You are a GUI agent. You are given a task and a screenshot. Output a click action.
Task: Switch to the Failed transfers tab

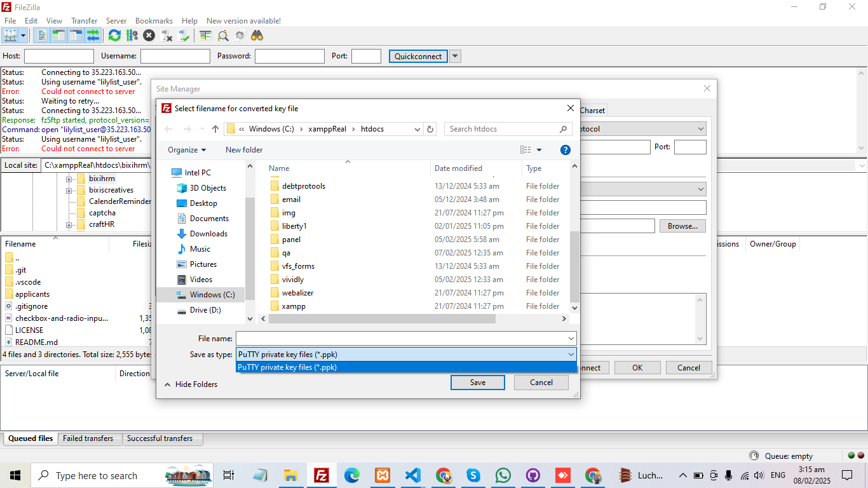88,438
